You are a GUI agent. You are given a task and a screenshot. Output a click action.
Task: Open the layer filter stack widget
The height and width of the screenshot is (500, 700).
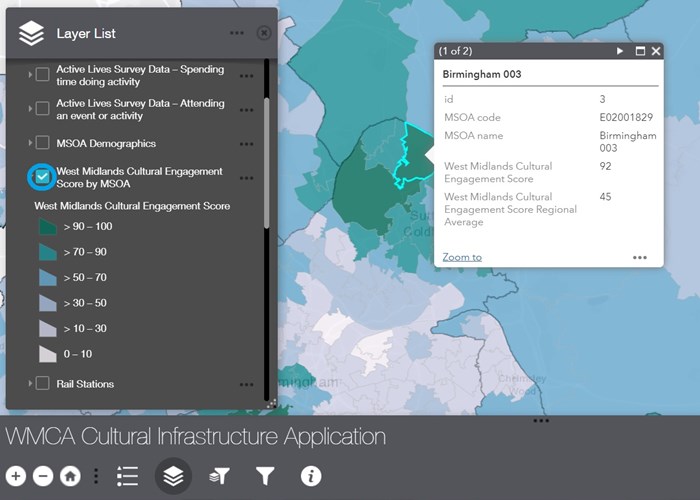tap(219, 477)
